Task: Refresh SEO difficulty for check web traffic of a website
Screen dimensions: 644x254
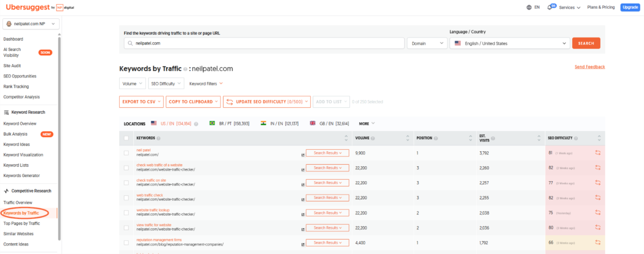Action: 598,168
